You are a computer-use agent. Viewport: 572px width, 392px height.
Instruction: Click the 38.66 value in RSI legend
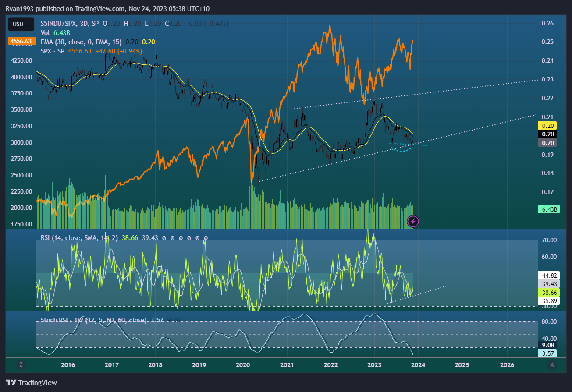pyautogui.click(x=130, y=238)
